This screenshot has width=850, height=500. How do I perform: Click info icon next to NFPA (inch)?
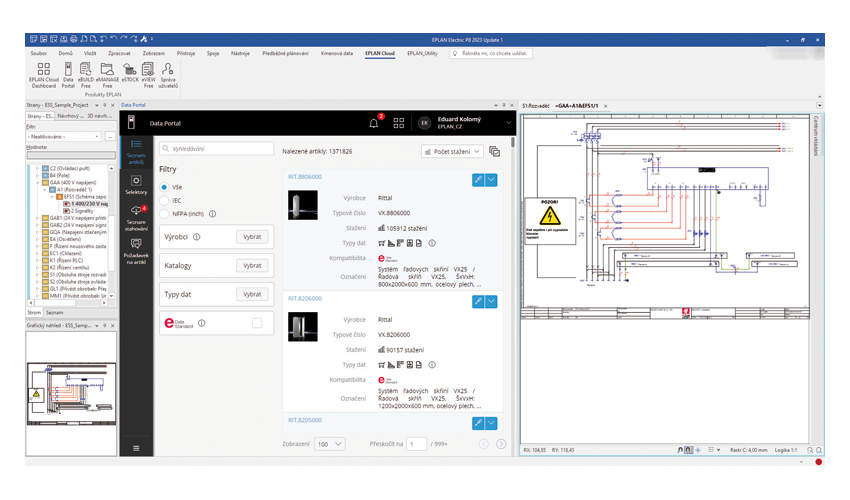[212, 214]
